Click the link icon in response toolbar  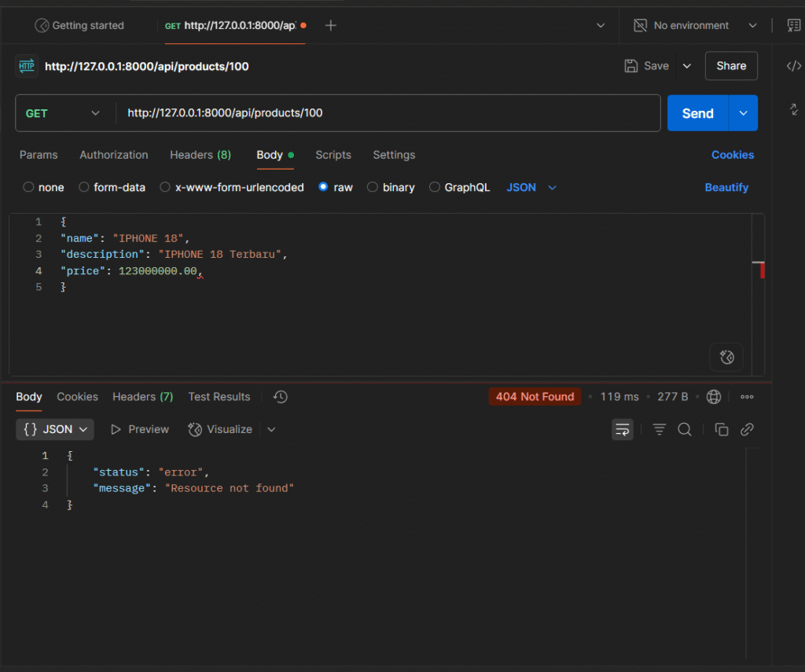click(747, 429)
